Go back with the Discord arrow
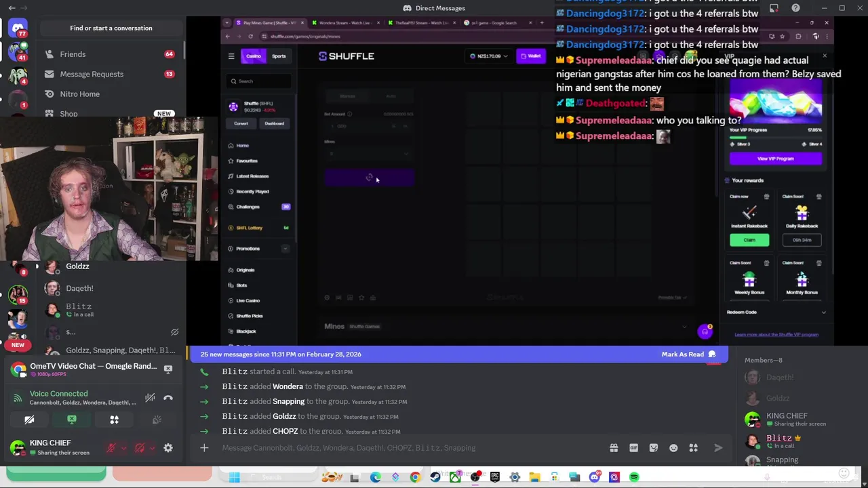This screenshot has height=488, width=868. 12,8
